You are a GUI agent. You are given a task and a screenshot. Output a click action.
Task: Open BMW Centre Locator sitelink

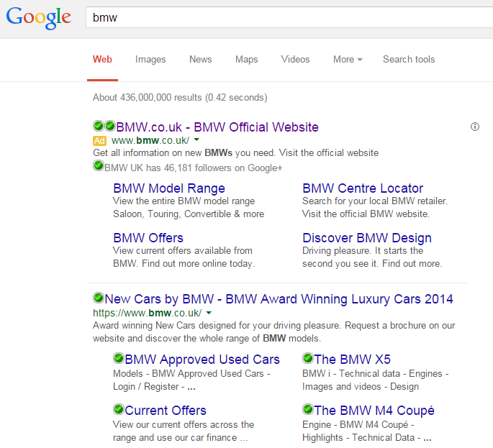[x=363, y=188]
